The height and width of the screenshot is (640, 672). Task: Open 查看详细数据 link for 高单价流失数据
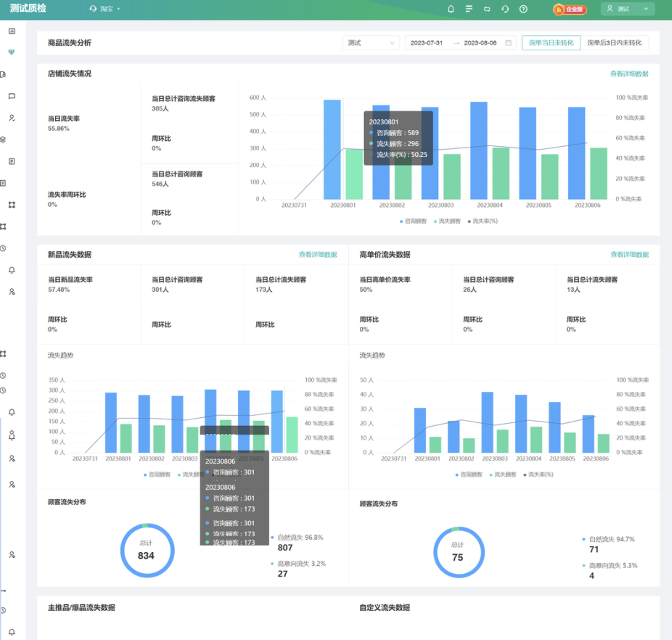(629, 255)
